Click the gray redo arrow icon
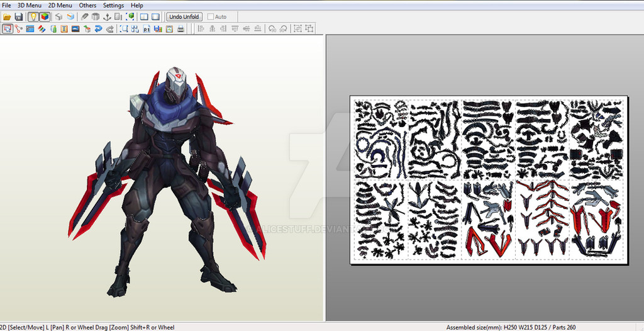Image resolution: width=644 pixels, height=331 pixels. [110, 29]
